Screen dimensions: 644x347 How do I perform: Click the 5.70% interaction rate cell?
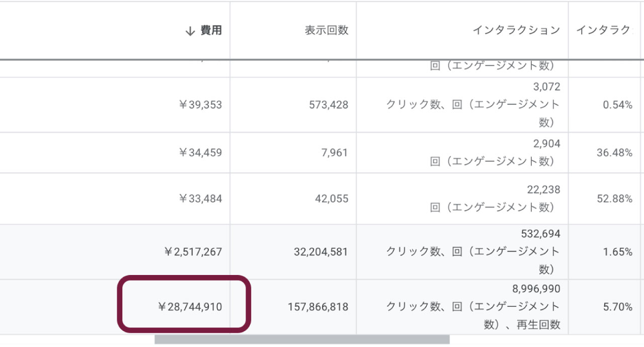[x=617, y=307]
